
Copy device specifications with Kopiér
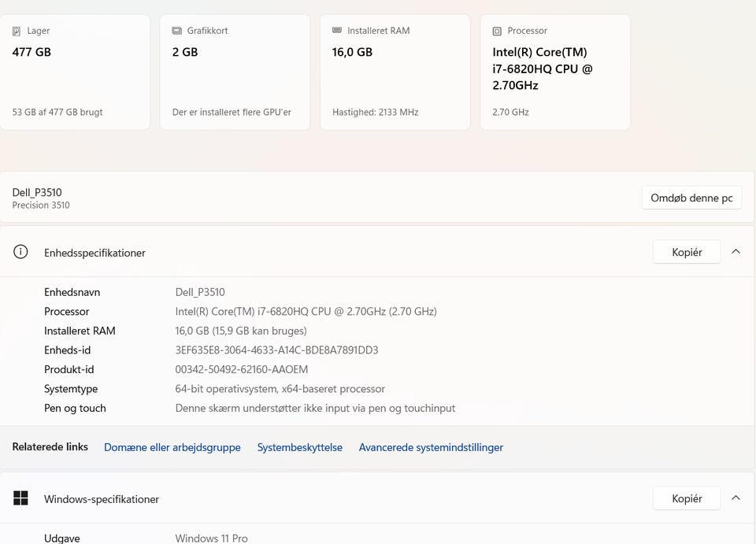click(686, 252)
